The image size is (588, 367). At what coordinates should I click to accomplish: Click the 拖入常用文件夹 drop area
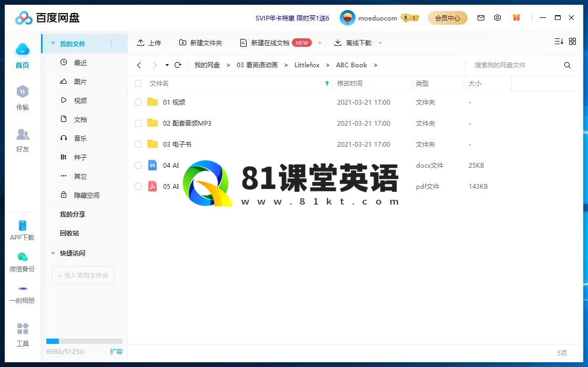click(83, 275)
